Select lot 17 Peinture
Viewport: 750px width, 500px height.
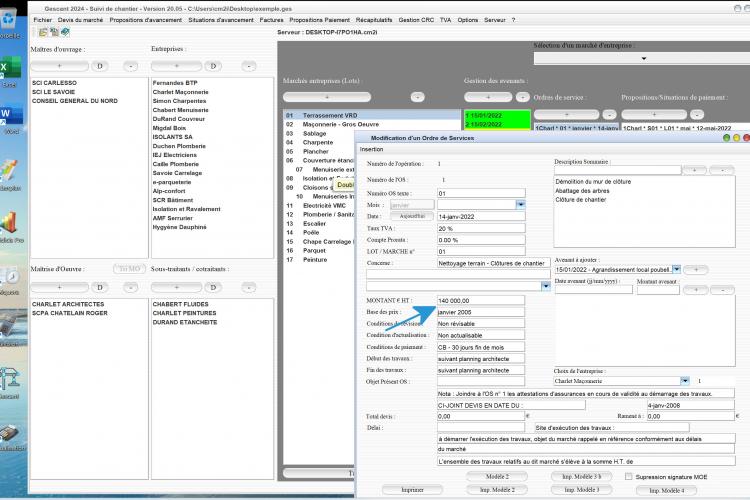click(x=319, y=260)
